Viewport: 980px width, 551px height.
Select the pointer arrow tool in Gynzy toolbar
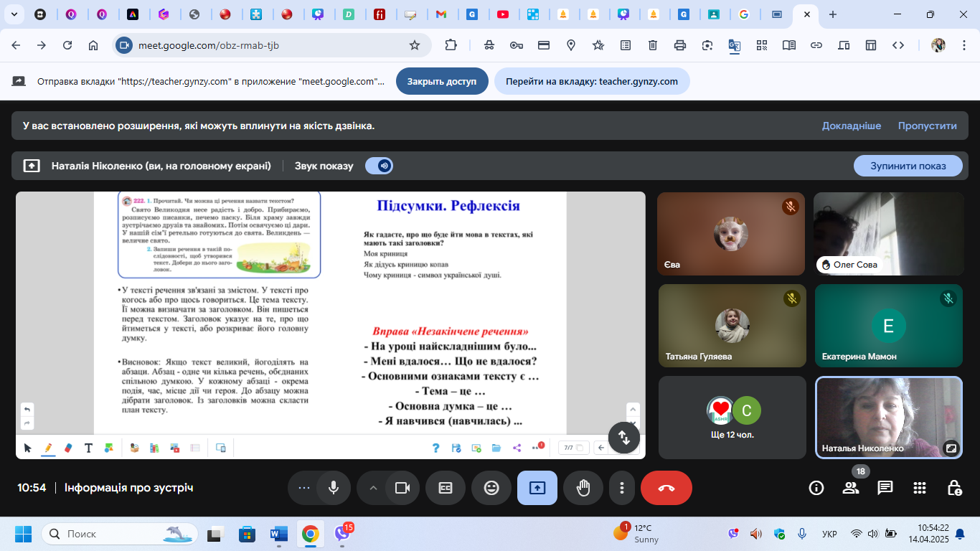point(28,448)
